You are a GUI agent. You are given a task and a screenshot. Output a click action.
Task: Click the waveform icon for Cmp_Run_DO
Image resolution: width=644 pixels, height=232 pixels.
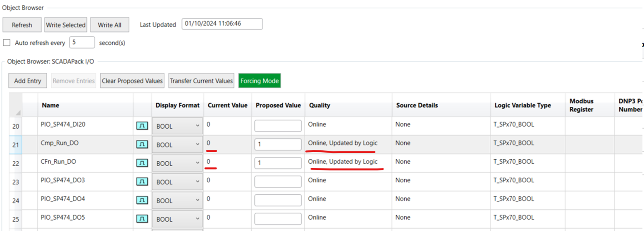pyautogui.click(x=142, y=144)
